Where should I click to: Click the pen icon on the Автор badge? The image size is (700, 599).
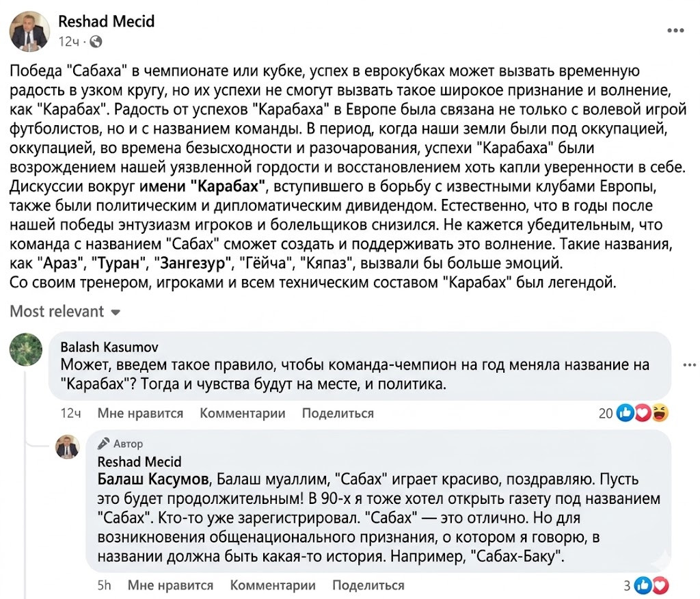pos(104,443)
